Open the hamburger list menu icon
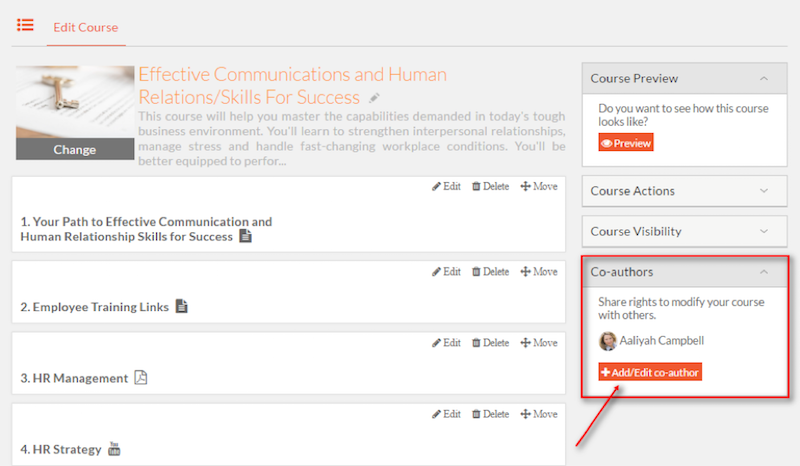800x466 pixels. tap(25, 25)
